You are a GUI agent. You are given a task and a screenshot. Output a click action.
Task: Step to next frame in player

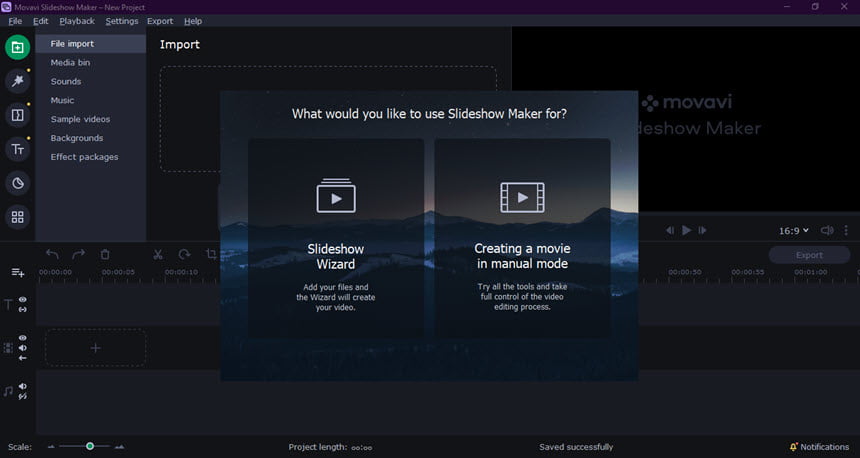(703, 230)
